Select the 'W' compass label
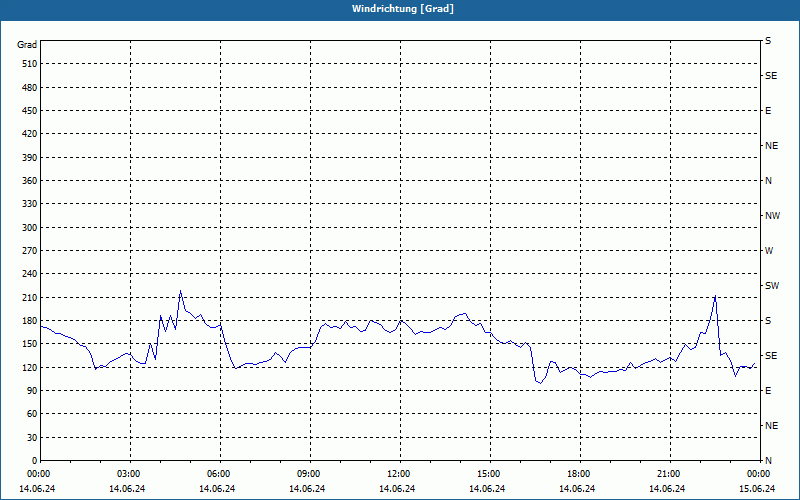Viewport: 800px width, 500px height. pyautogui.click(x=769, y=251)
